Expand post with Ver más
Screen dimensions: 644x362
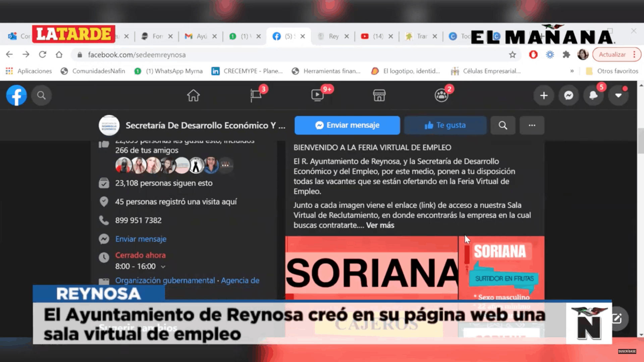pos(380,225)
